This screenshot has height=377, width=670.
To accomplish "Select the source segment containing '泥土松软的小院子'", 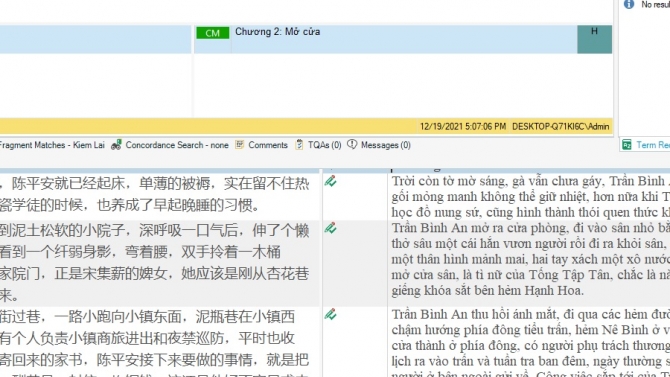I will pos(159,263).
